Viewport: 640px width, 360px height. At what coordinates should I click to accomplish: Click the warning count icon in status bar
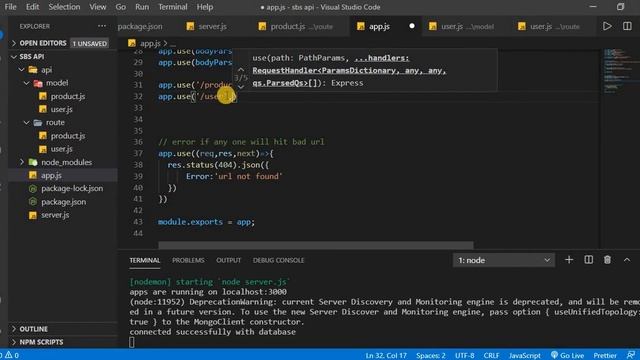pyautogui.click(x=9, y=355)
